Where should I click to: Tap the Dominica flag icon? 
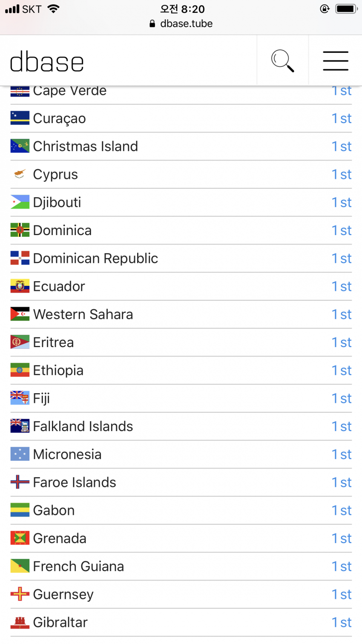tap(20, 230)
